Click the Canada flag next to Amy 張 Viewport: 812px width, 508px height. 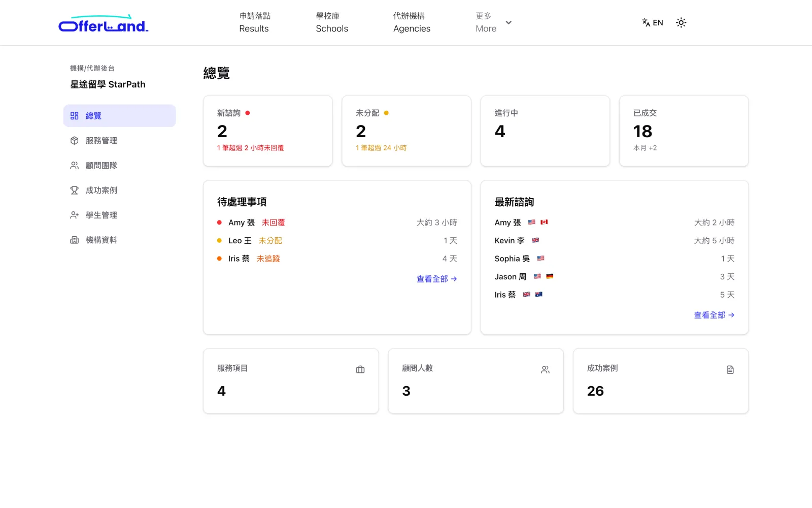pyautogui.click(x=544, y=222)
